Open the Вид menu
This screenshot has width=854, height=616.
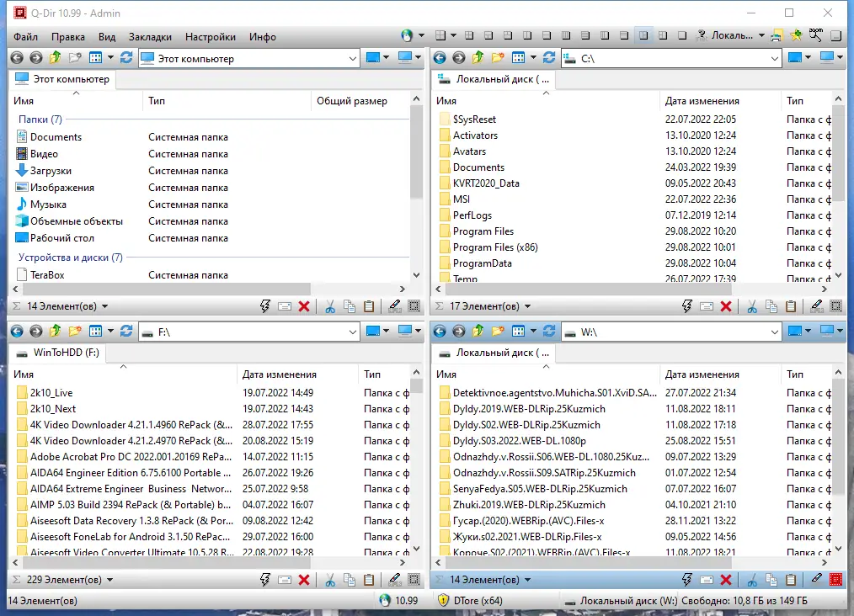[107, 36]
